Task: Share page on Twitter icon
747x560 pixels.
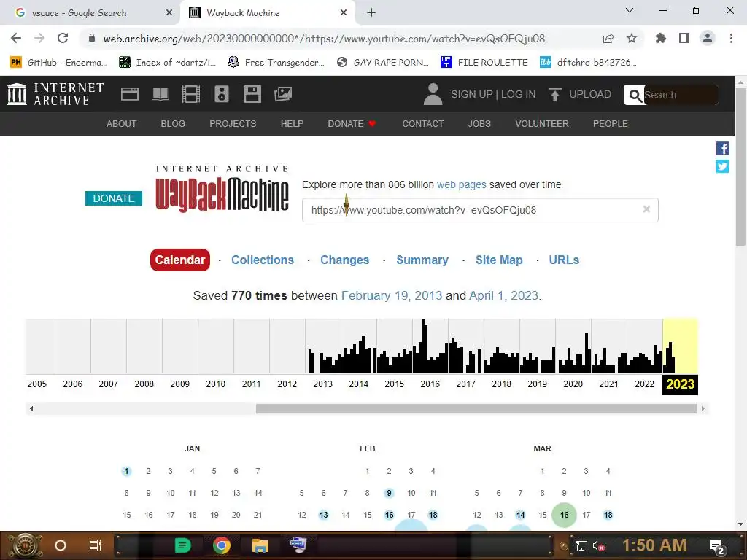Action: [x=721, y=166]
